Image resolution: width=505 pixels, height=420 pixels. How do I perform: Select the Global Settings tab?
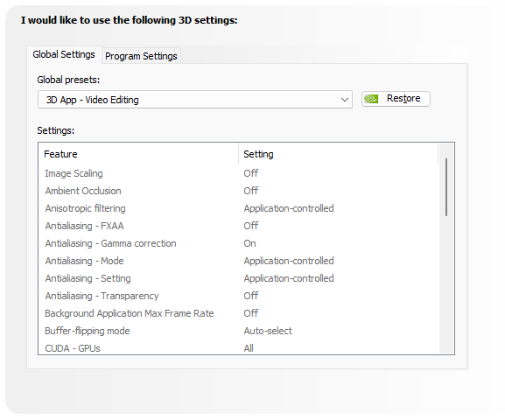pos(64,54)
